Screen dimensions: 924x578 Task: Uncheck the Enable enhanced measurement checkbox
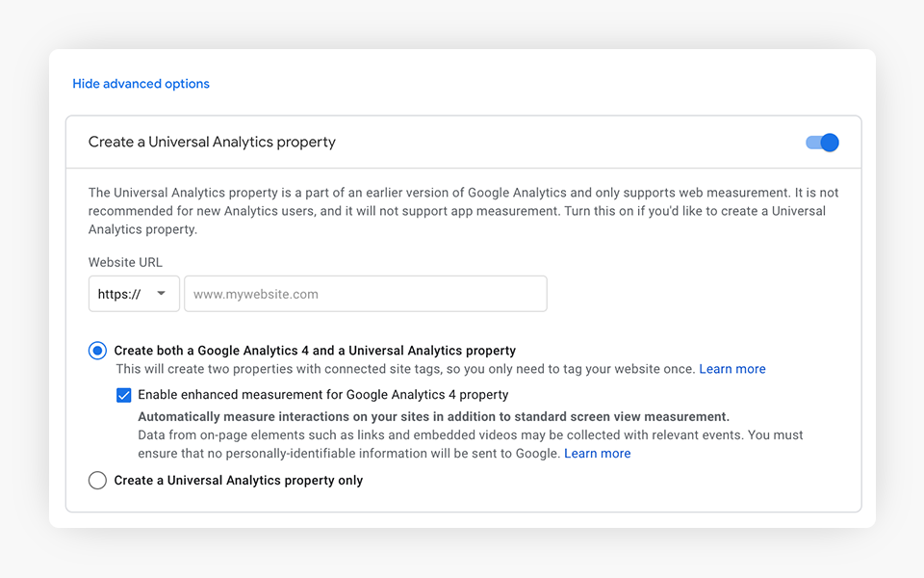tap(124, 395)
